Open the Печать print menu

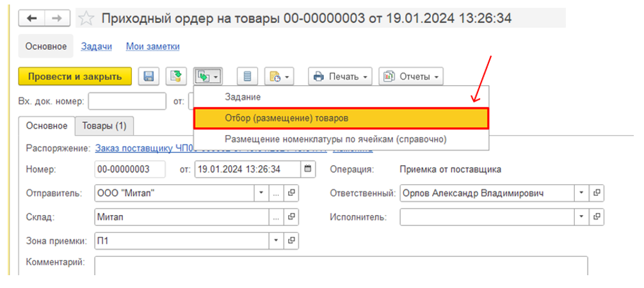pyautogui.click(x=341, y=76)
